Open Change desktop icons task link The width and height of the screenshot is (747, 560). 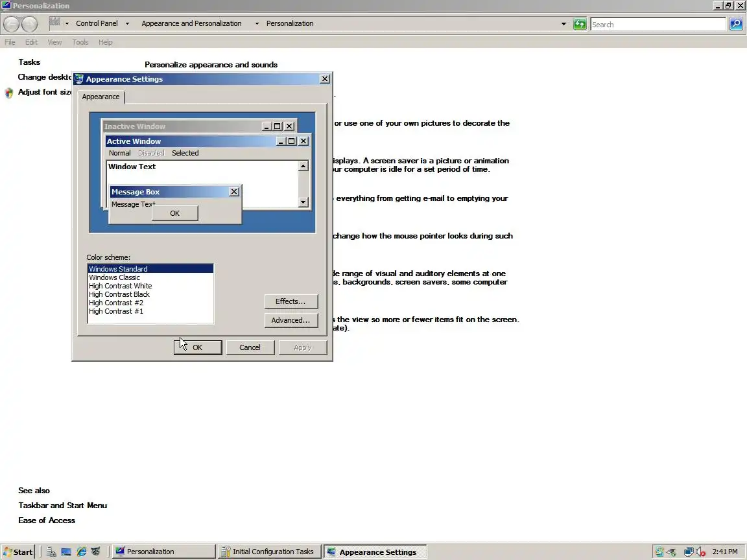click(x=45, y=77)
